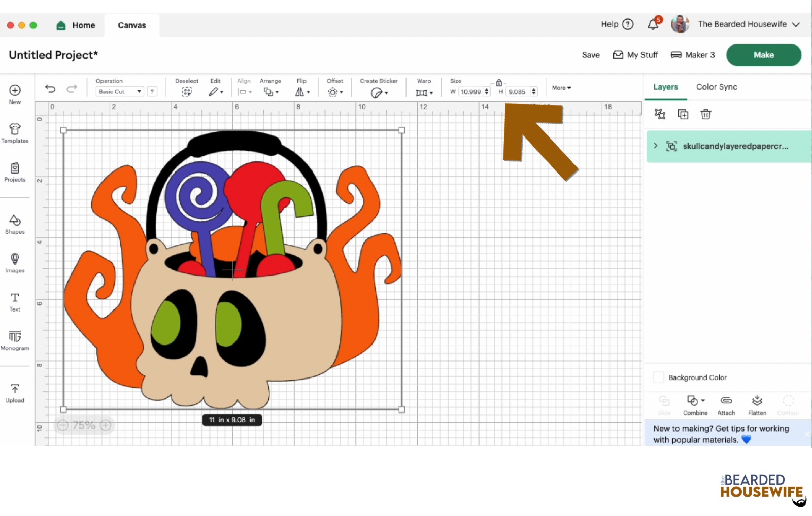Delete the layer using the trash icon
The height and width of the screenshot is (516, 812).
point(705,114)
